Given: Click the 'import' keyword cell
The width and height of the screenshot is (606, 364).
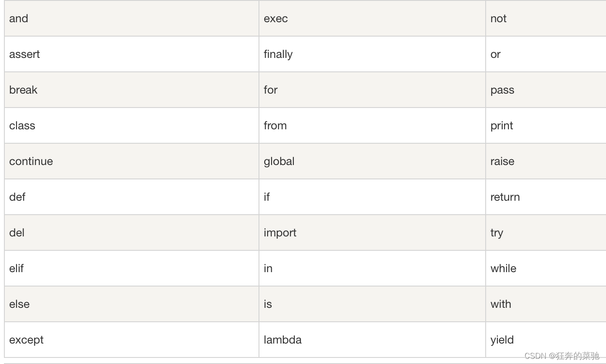Looking at the screenshot, I should point(372,233).
